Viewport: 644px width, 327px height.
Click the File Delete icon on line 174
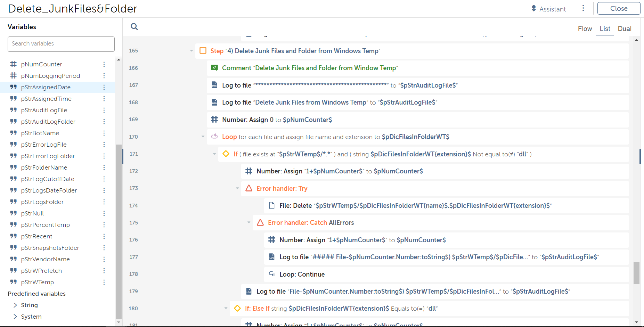point(272,205)
